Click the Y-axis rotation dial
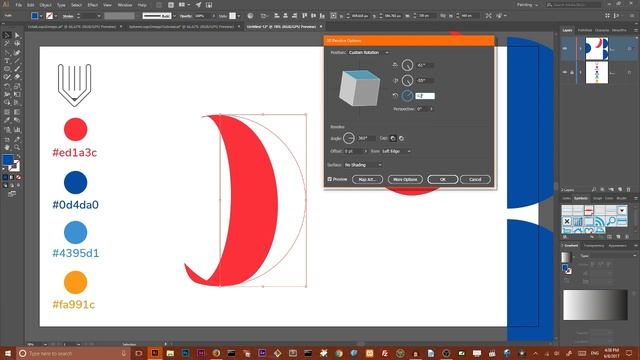Screen dimensions: 640x360 pos(407,80)
